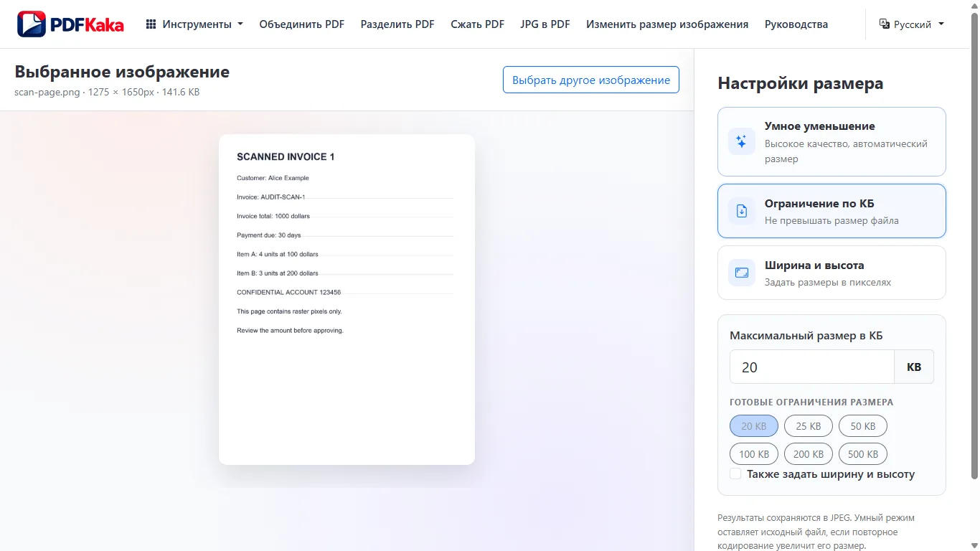
Task: Choose the 25 KB preset
Action: tap(809, 426)
